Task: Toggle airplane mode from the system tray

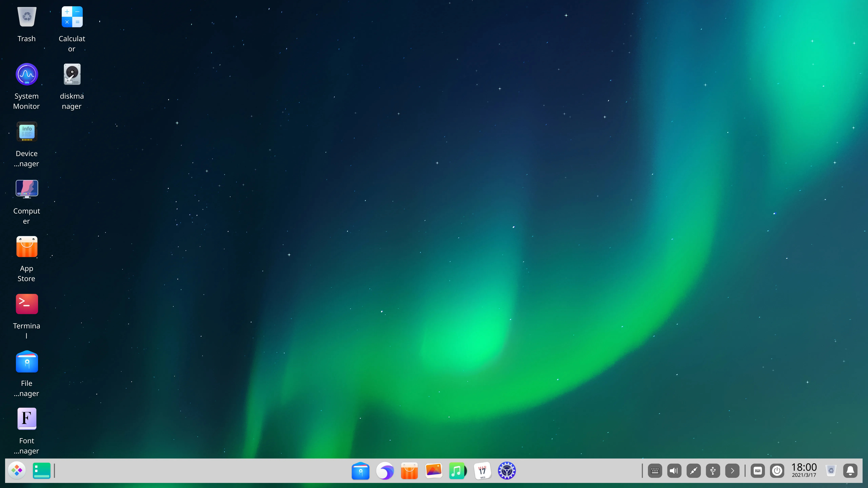Action: [693, 471]
